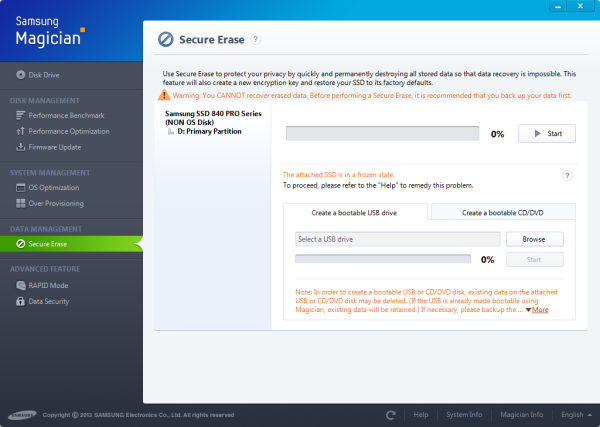Click the Select a USB drive field
600x427 pixels.
click(397, 239)
